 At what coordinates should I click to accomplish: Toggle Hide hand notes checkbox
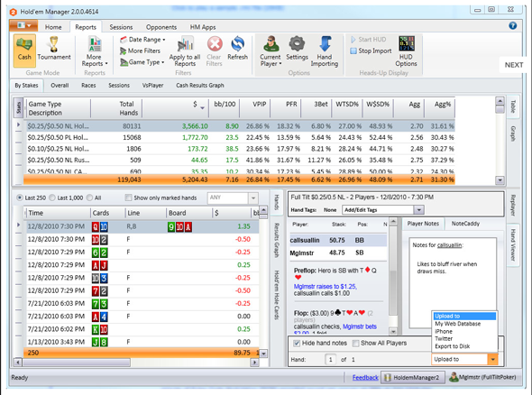pos(297,344)
